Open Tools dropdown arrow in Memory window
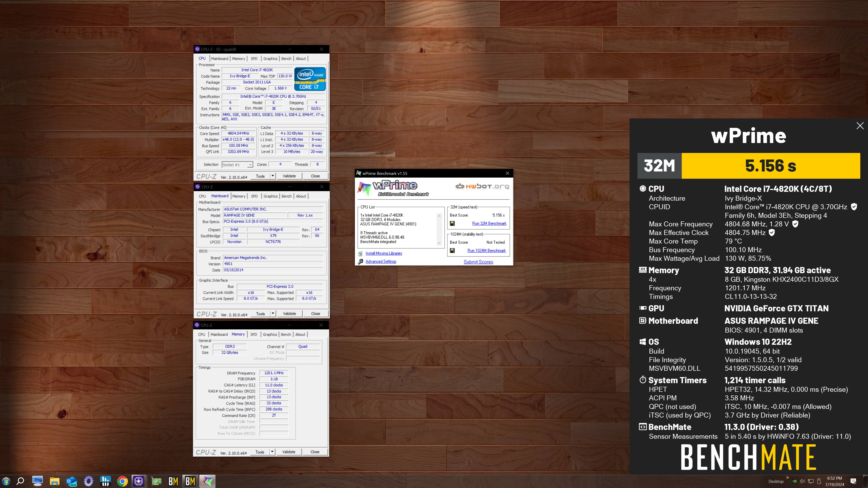The height and width of the screenshot is (488, 868). pos(272,452)
